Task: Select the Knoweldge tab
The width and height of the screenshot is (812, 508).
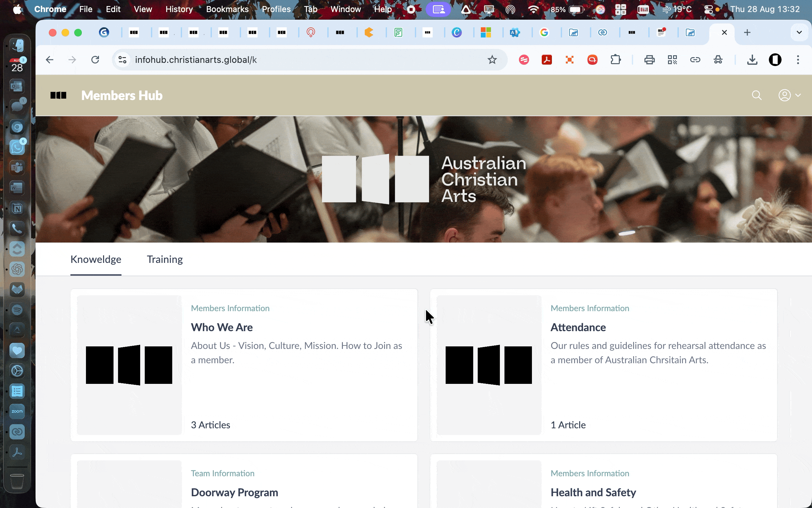Action: (x=95, y=259)
